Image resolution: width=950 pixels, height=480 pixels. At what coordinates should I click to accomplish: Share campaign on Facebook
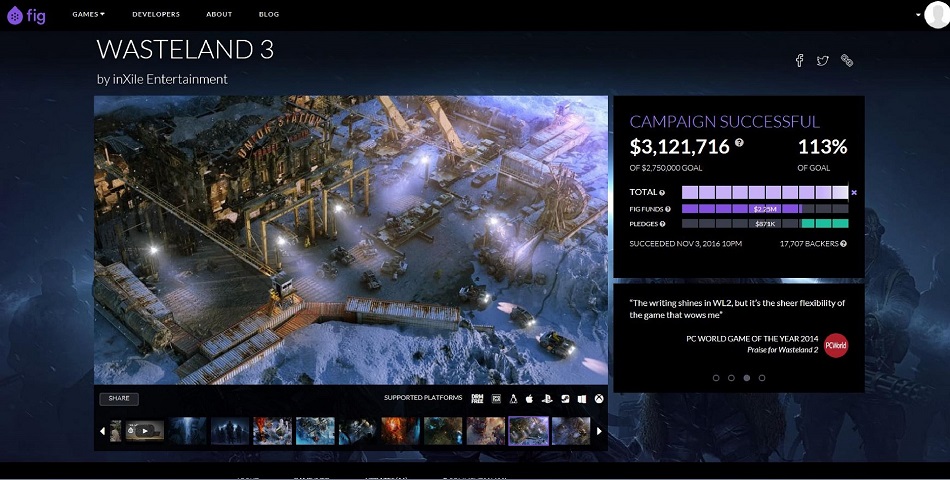tap(800, 60)
